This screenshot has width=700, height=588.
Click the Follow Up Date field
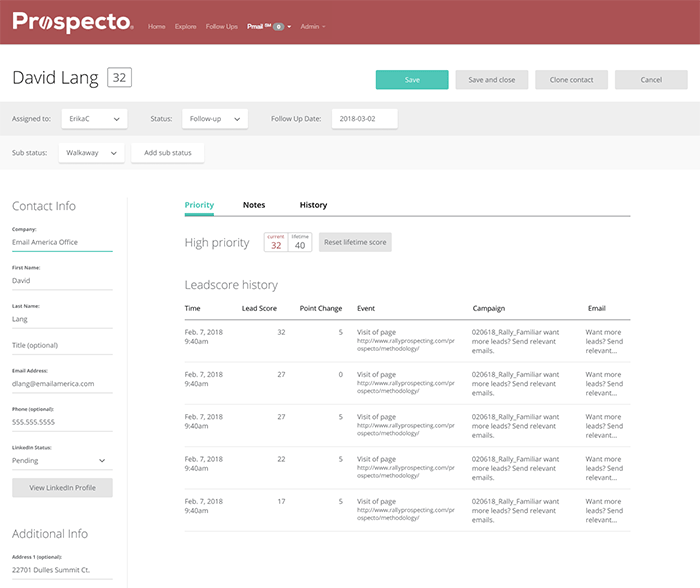(364, 119)
